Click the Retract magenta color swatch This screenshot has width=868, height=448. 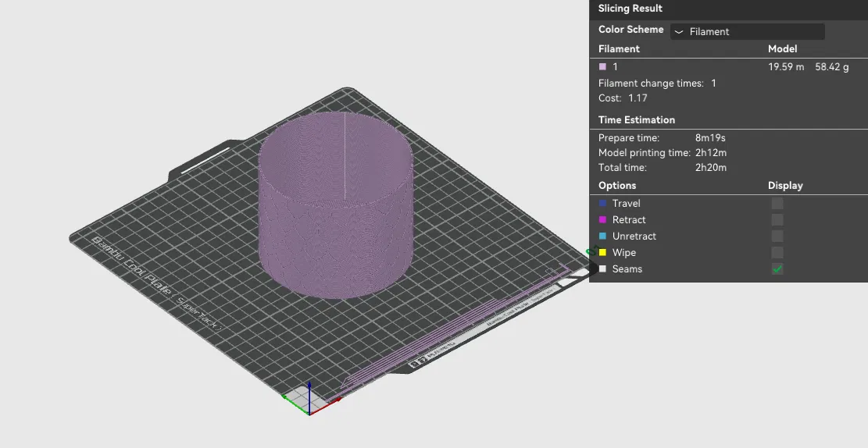[x=602, y=219]
